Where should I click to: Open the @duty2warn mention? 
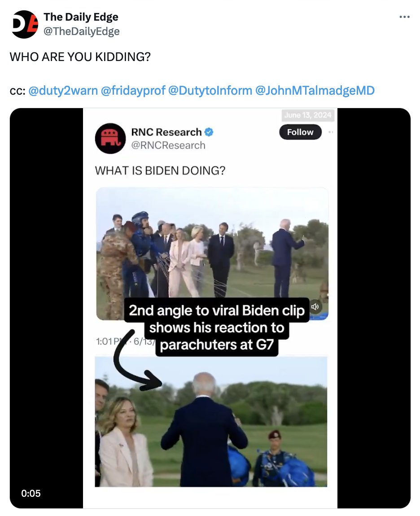pos(63,91)
